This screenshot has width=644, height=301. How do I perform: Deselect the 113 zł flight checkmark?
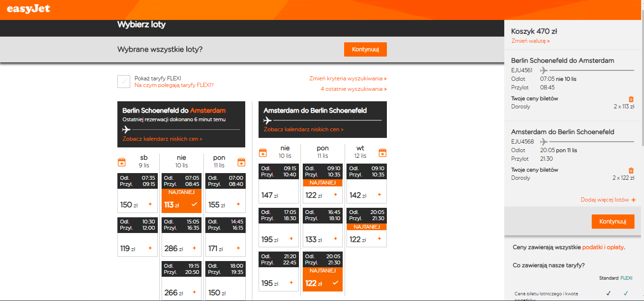194,204
